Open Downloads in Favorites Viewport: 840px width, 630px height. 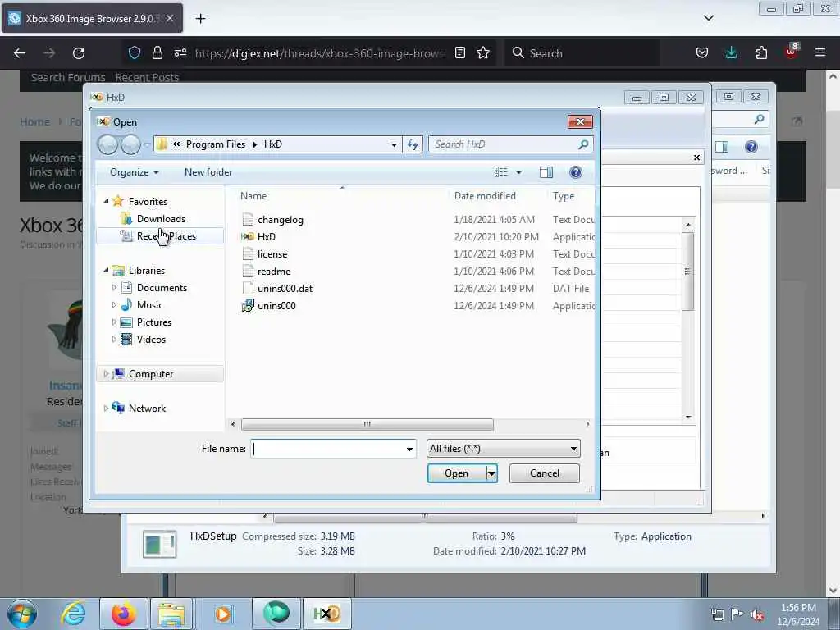pos(161,218)
